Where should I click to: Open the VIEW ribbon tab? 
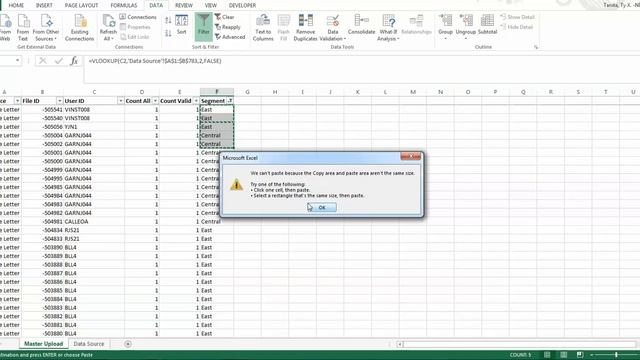click(x=211, y=5)
